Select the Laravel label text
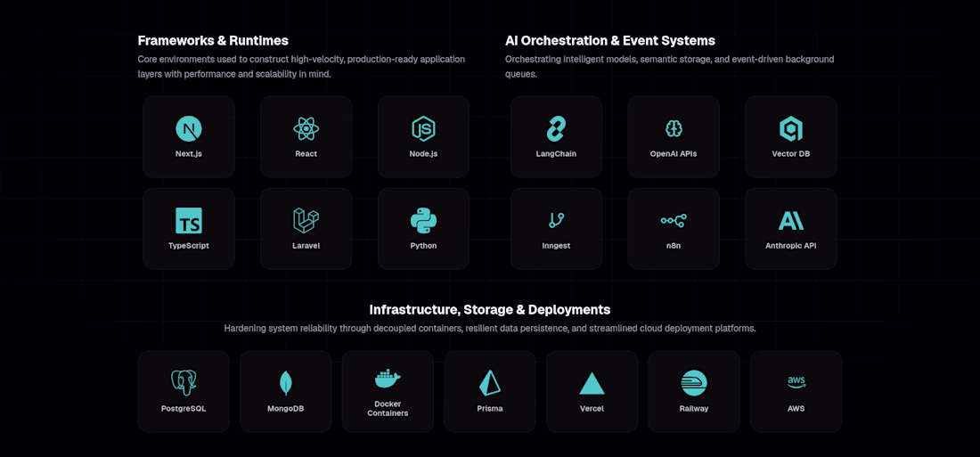This screenshot has height=457, width=980. click(306, 246)
